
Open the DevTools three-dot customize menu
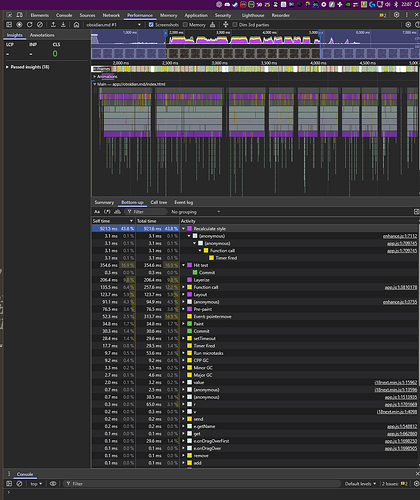coord(407,15)
